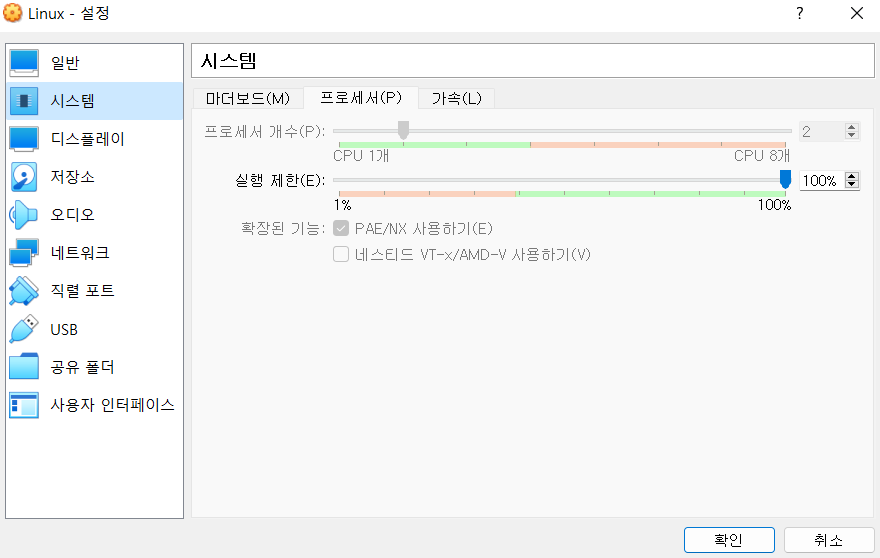
Task: Decrease processor count with down arrow
Action: coord(851,135)
